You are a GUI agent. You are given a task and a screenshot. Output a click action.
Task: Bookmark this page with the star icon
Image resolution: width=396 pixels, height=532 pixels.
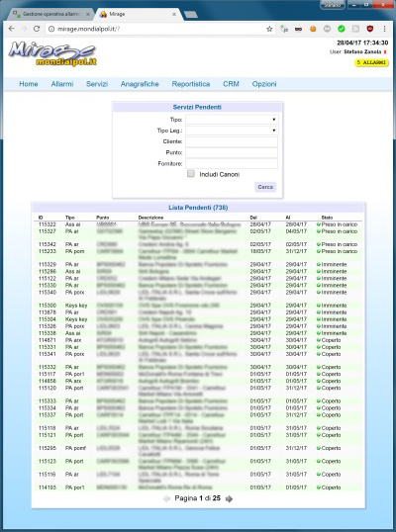point(269,30)
